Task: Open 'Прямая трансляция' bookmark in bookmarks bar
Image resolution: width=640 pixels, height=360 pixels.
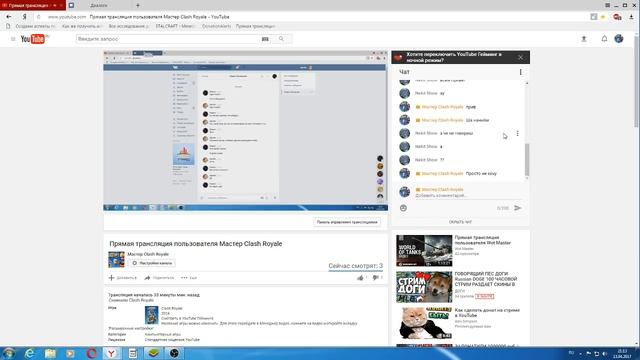Action: (256, 26)
